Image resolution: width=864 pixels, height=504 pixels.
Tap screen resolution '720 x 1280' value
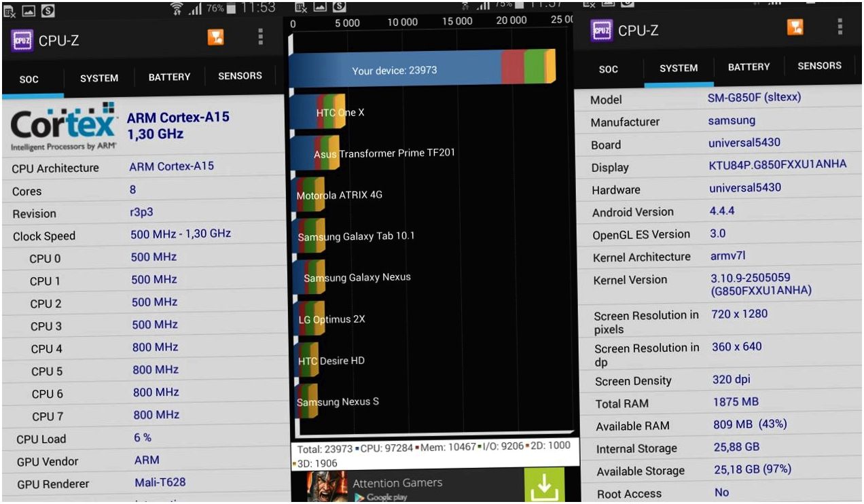(738, 315)
